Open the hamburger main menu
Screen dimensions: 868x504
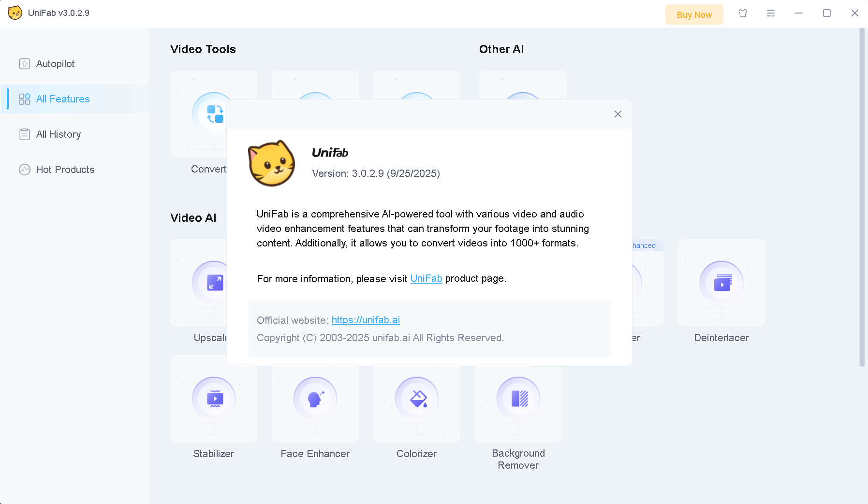click(x=771, y=14)
